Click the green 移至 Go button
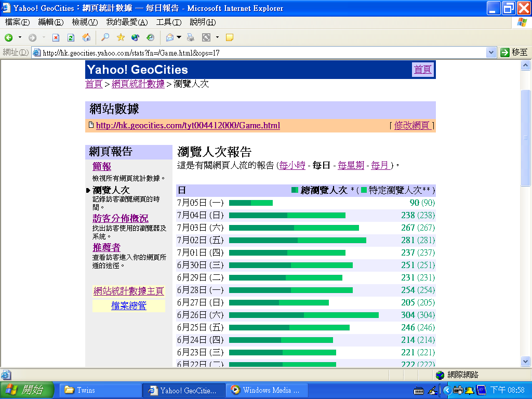The image size is (532, 399). click(514, 52)
